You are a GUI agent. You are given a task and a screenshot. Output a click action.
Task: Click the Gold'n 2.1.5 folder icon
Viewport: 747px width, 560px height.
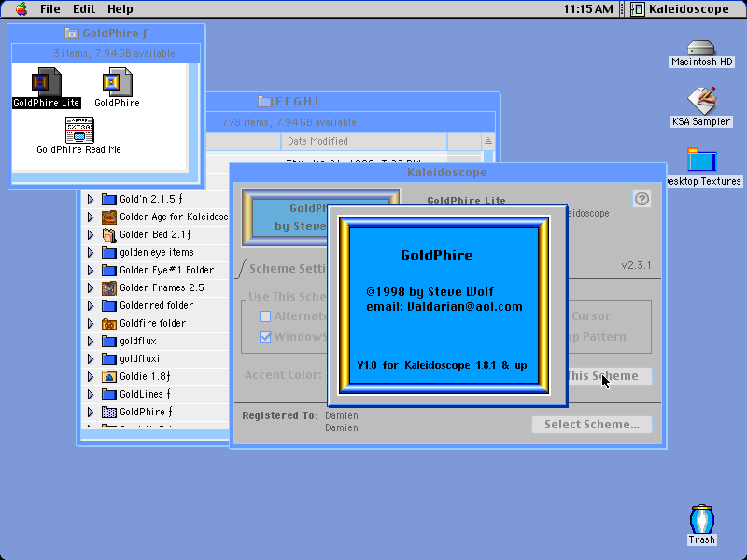click(x=109, y=199)
